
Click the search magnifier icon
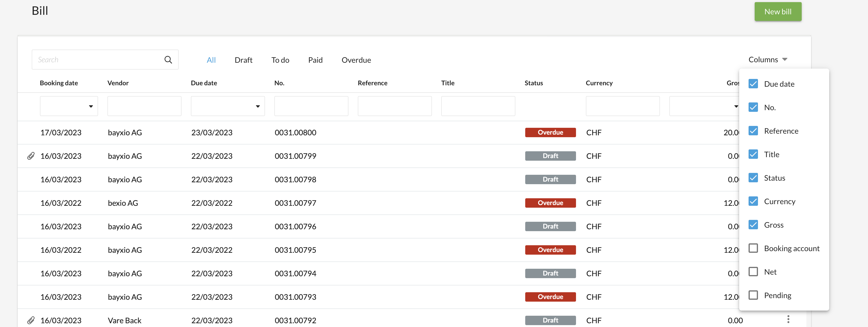[x=168, y=60]
